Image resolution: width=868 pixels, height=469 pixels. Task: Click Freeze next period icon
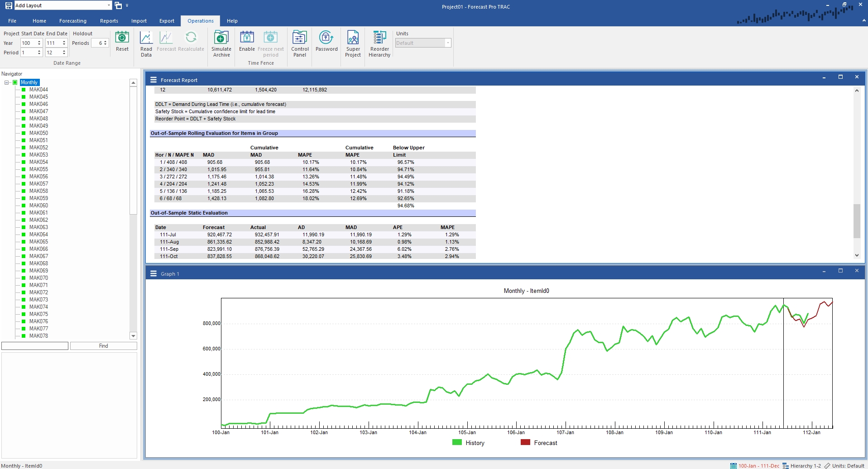(270, 37)
